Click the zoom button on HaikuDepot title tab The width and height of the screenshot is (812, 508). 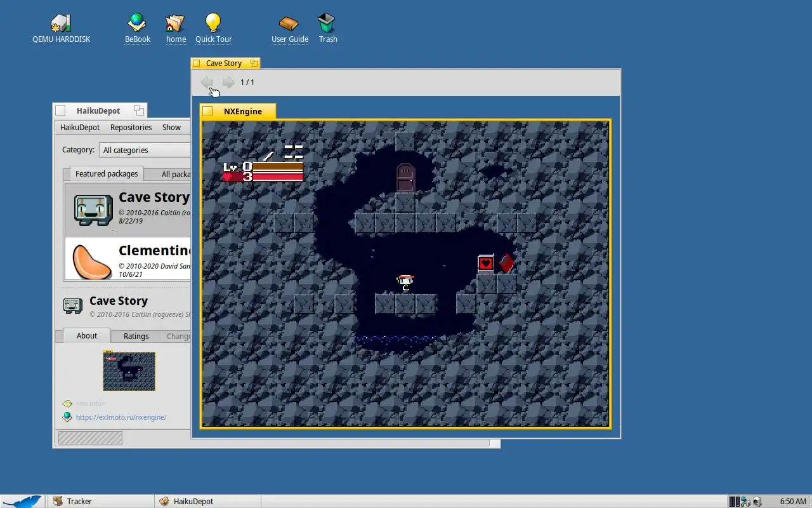point(138,110)
